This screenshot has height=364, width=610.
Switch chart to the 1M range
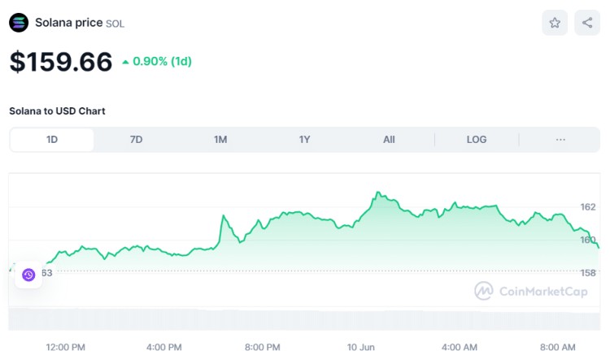[220, 140]
